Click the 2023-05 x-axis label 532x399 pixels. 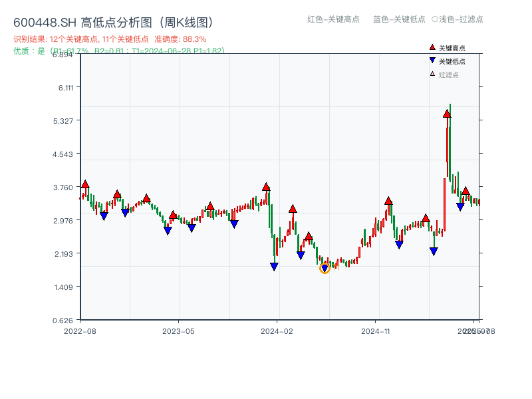[x=178, y=331]
